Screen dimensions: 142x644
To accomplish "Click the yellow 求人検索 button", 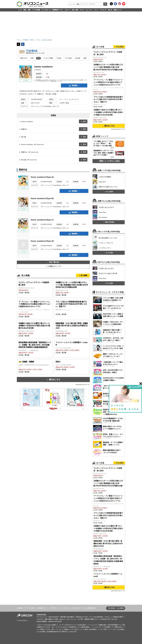I will tap(83, 275).
